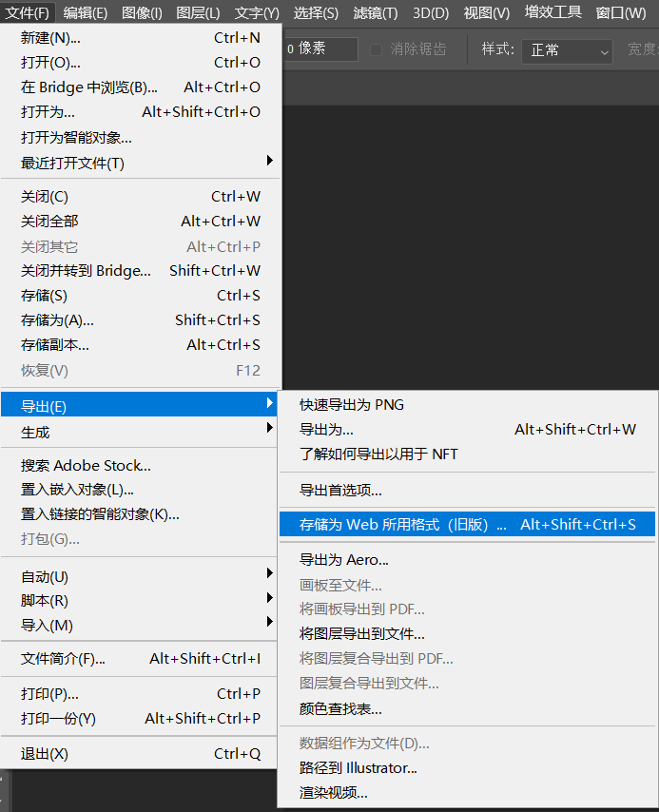Select 打开为智能对象...
The width and height of the screenshot is (659, 812).
click(x=141, y=138)
